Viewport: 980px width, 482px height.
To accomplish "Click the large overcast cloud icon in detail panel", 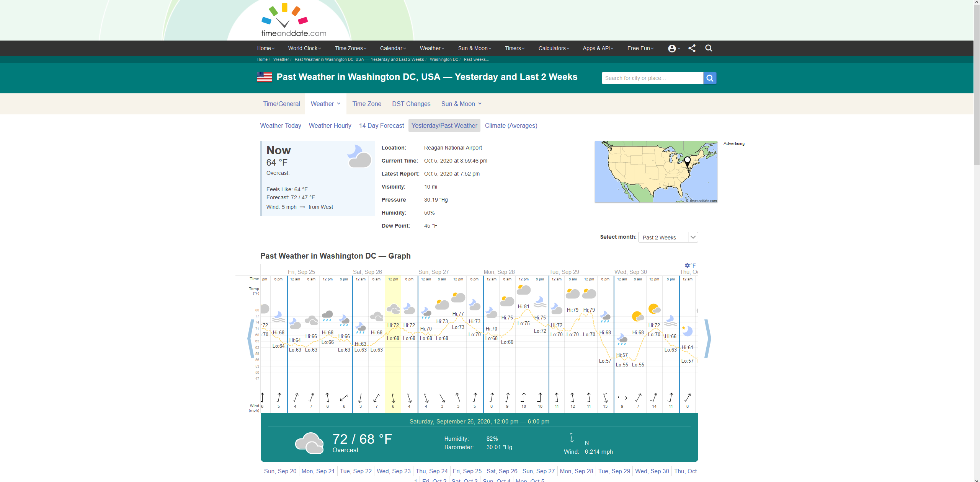I will [x=309, y=443].
